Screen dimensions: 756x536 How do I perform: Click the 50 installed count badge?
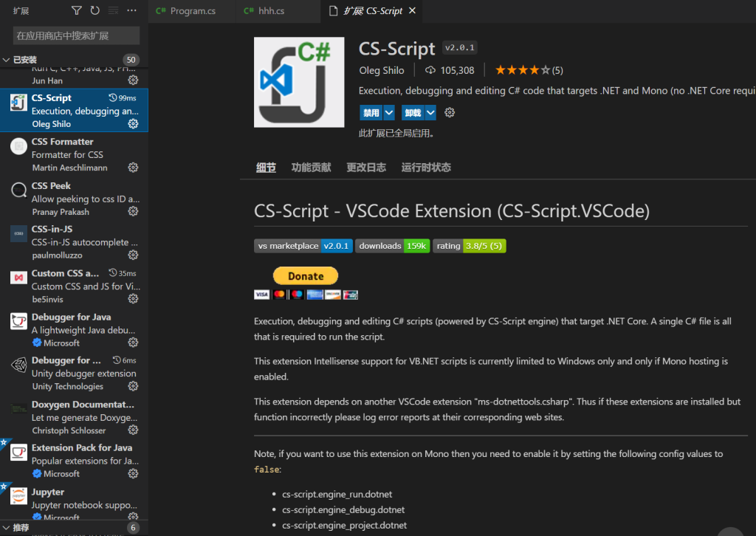[131, 60]
